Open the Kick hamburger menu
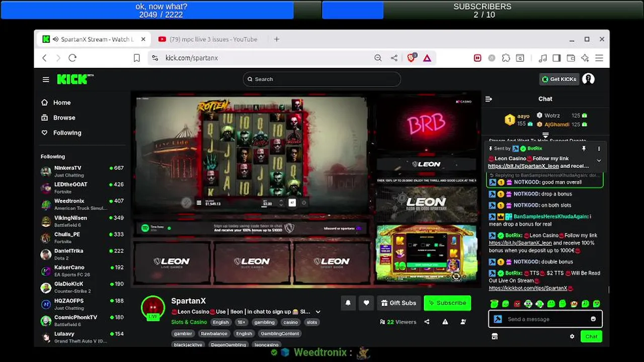Screen dimensions: 644x362 pos(46,79)
